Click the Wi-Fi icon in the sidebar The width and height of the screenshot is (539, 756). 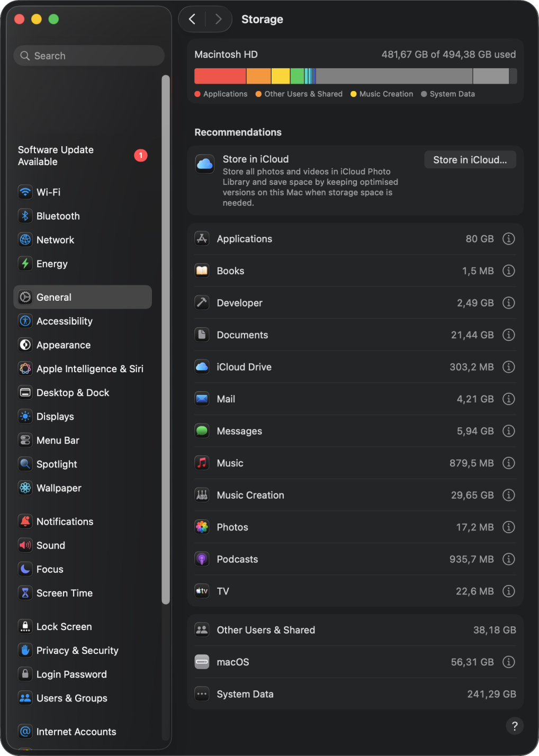pyautogui.click(x=25, y=192)
